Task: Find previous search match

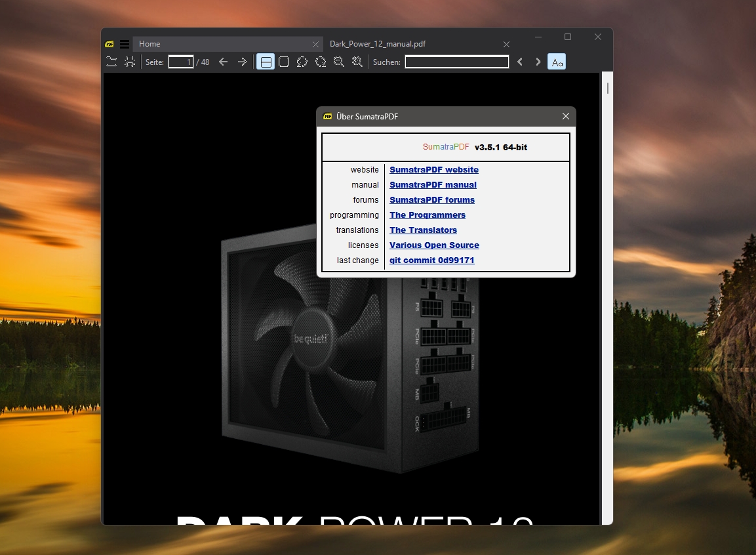Action: (x=520, y=62)
